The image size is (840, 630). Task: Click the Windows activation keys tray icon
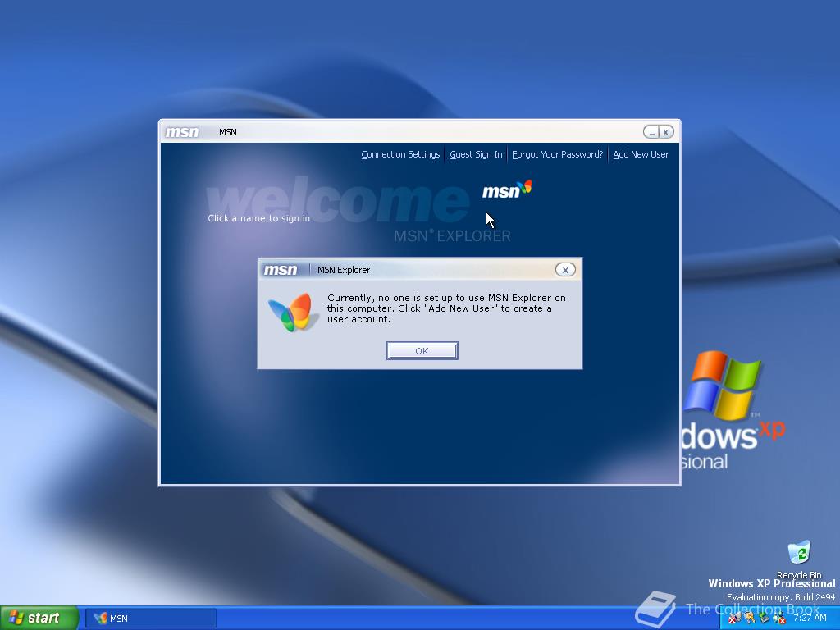750,619
